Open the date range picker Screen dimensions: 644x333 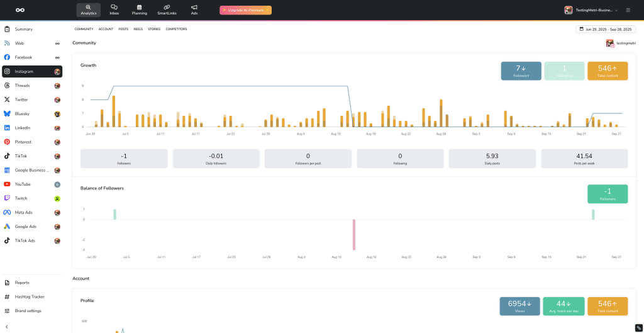pos(606,29)
